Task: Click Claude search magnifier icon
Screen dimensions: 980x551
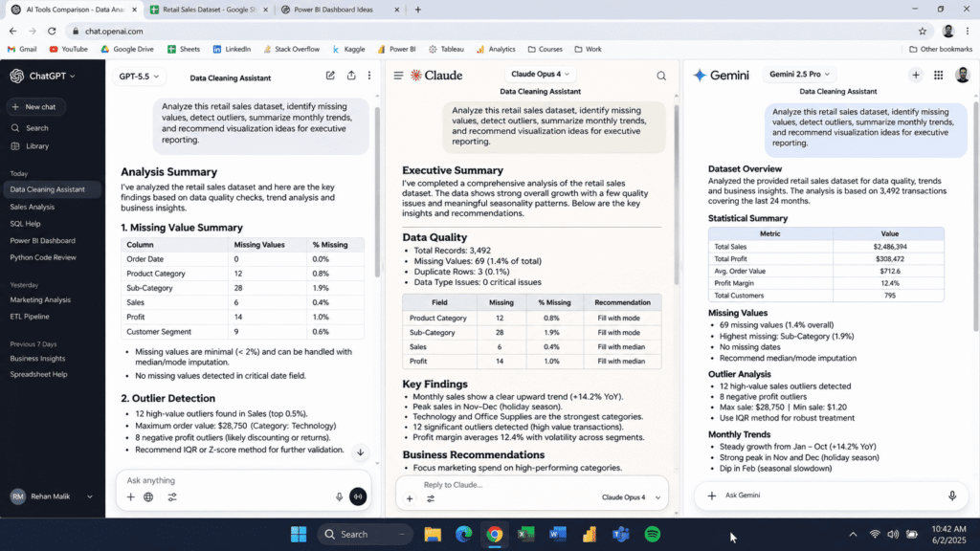Action: (x=661, y=77)
